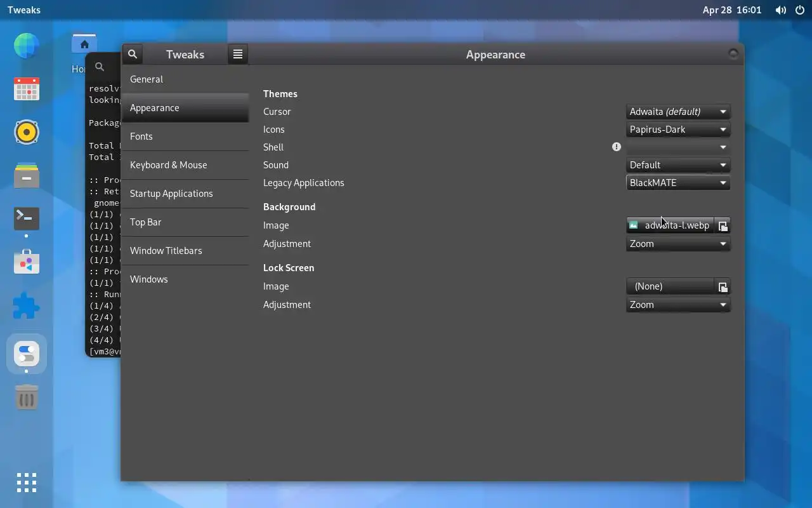This screenshot has width=812, height=508.
Task: Open the Cursor theme dropdown
Action: coord(678,112)
